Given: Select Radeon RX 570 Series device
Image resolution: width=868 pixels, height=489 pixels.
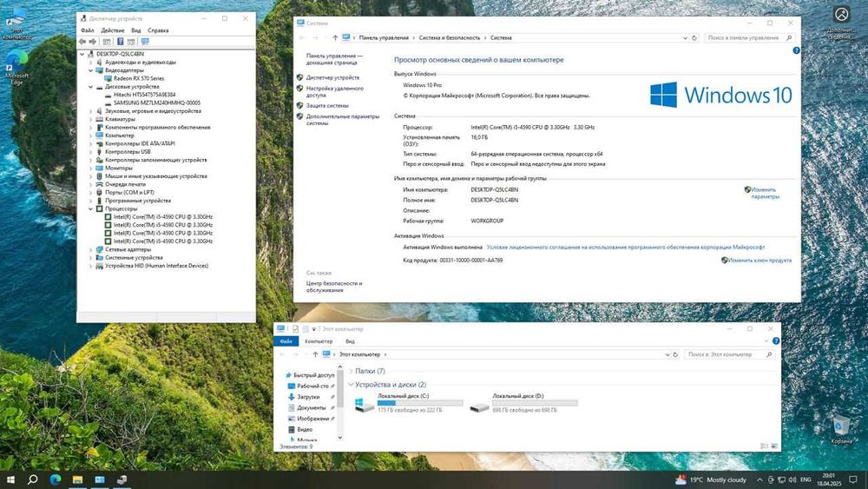Looking at the screenshot, I should (x=138, y=79).
